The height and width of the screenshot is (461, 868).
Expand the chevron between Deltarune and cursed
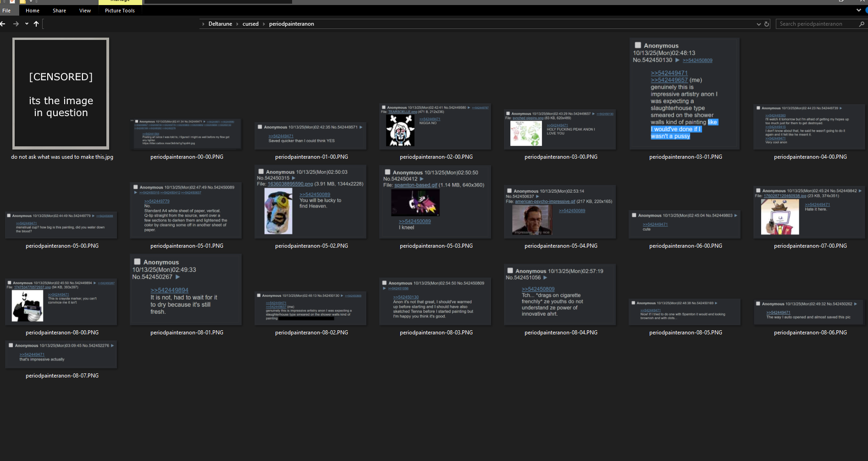click(x=238, y=24)
